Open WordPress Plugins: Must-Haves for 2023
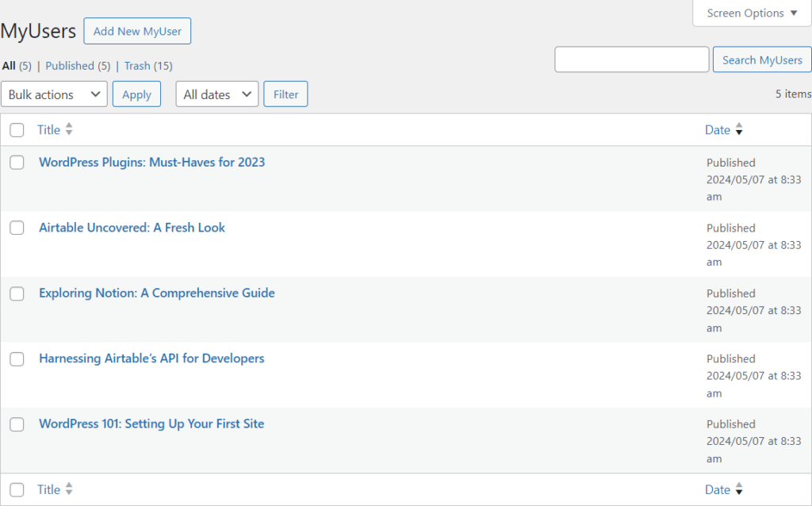 pyautogui.click(x=151, y=162)
